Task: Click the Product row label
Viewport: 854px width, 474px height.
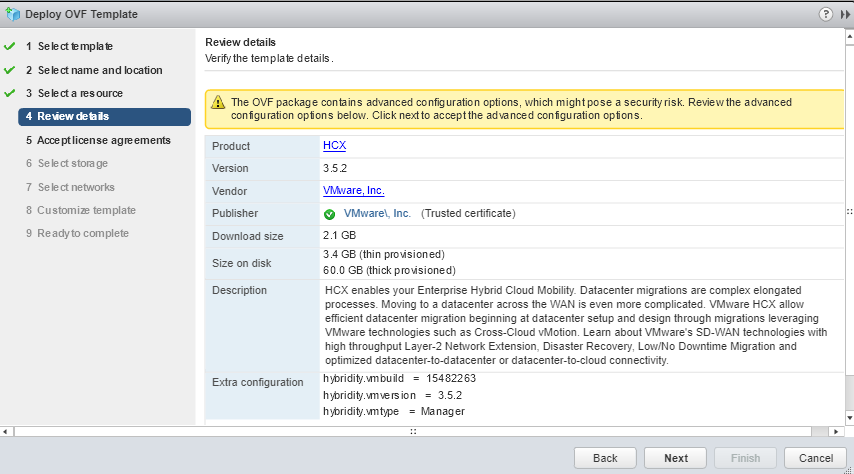Action: click(231, 146)
